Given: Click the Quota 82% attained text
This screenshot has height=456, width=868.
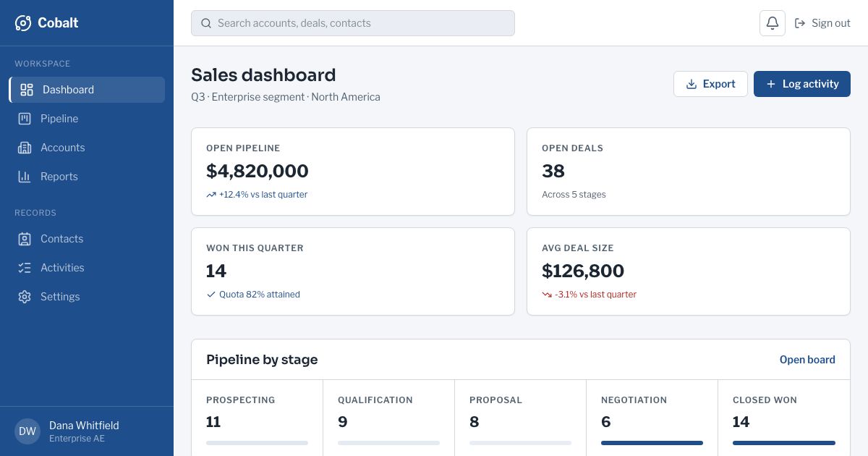Looking at the screenshot, I should [260, 295].
